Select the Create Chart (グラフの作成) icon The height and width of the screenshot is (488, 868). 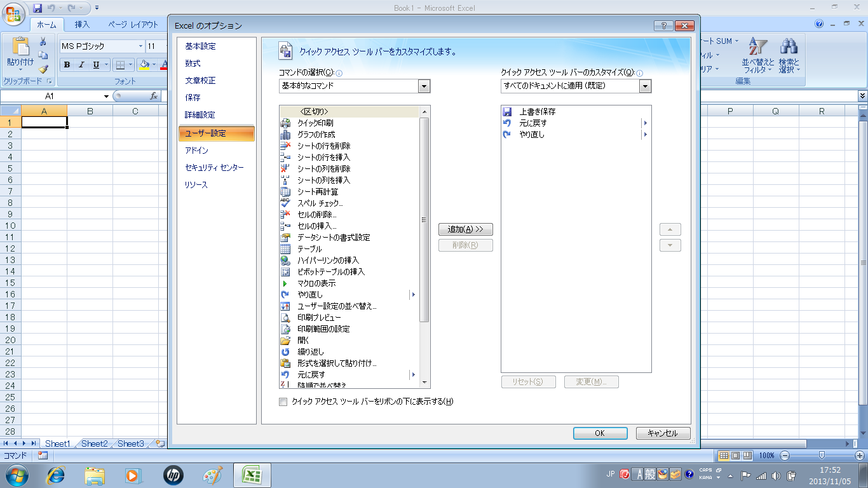coord(285,135)
